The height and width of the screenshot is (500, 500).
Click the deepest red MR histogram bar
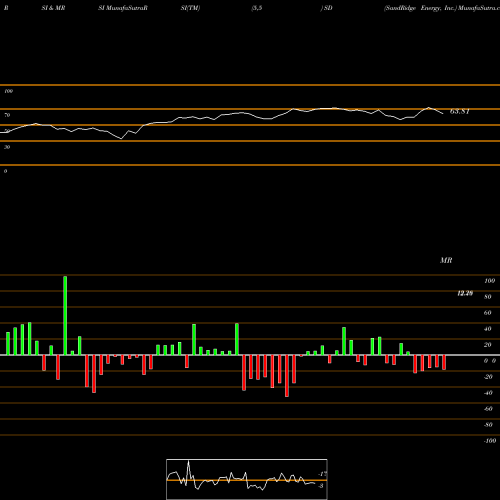[287, 376]
